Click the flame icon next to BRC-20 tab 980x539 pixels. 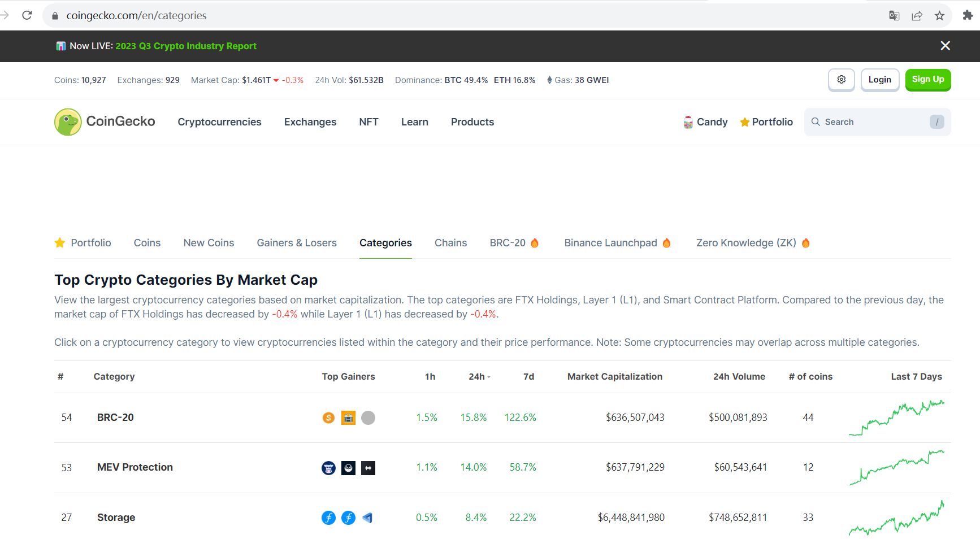point(535,243)
